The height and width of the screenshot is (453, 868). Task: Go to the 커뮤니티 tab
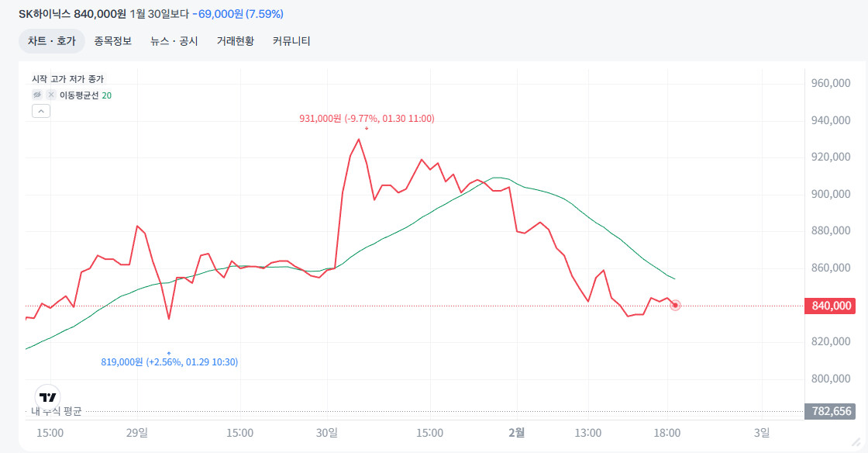click(291, 41)
